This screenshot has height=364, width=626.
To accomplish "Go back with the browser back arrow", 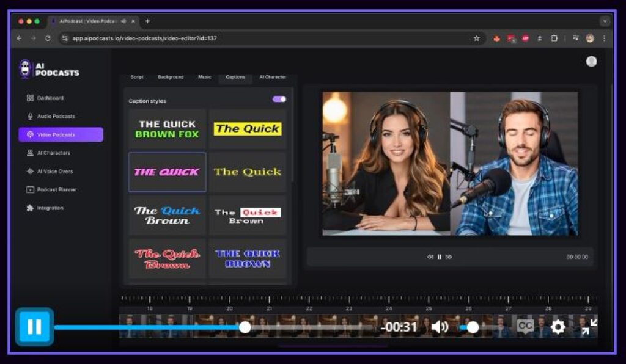I will coord(19,38).
